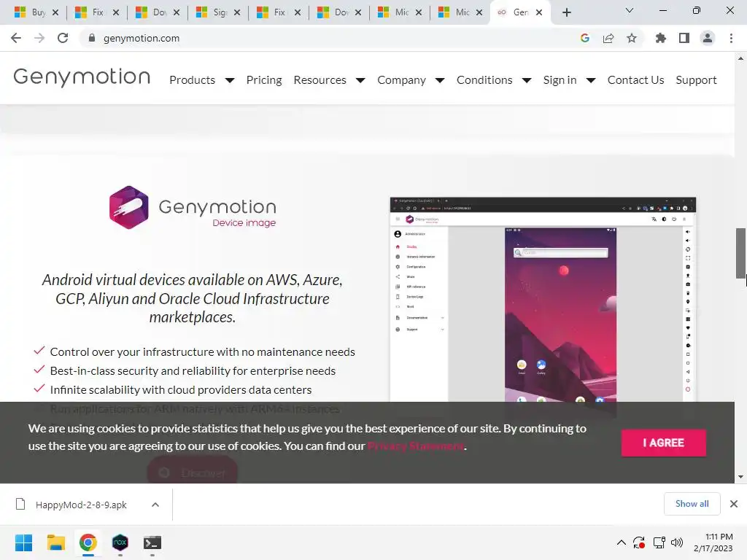
Task: Open the Resources menu item
Action: (x=320, y=80)
